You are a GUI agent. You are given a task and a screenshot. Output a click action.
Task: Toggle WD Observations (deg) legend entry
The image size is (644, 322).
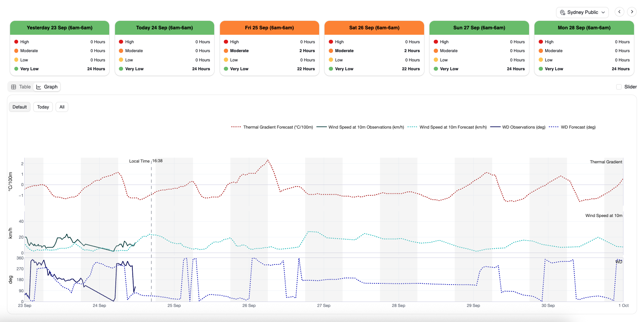pos(518,127)
